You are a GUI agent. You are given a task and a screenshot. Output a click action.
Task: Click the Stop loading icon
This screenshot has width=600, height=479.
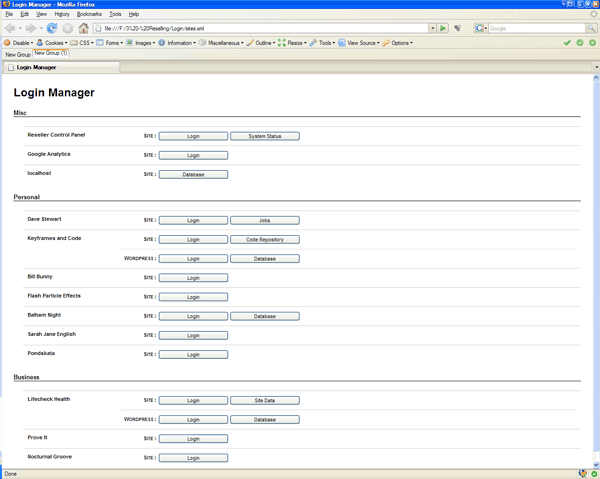68,28
